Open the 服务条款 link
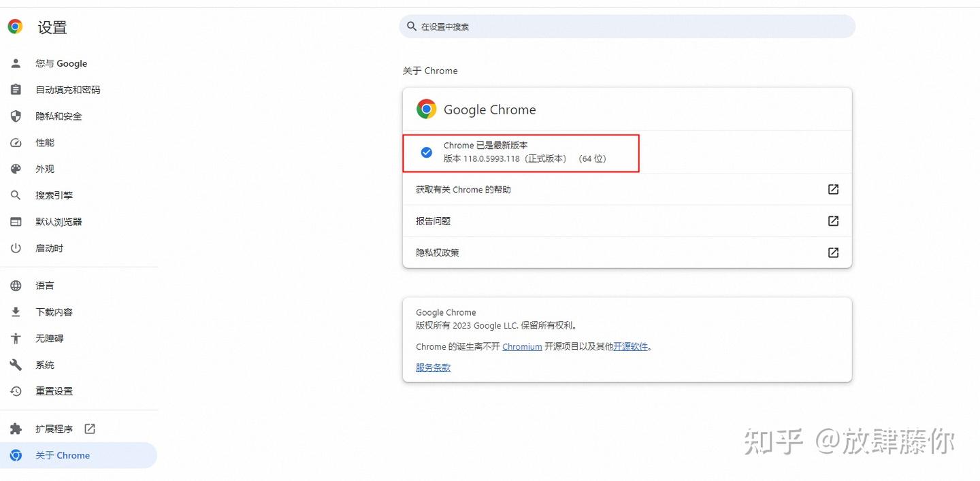 (433, 367)
